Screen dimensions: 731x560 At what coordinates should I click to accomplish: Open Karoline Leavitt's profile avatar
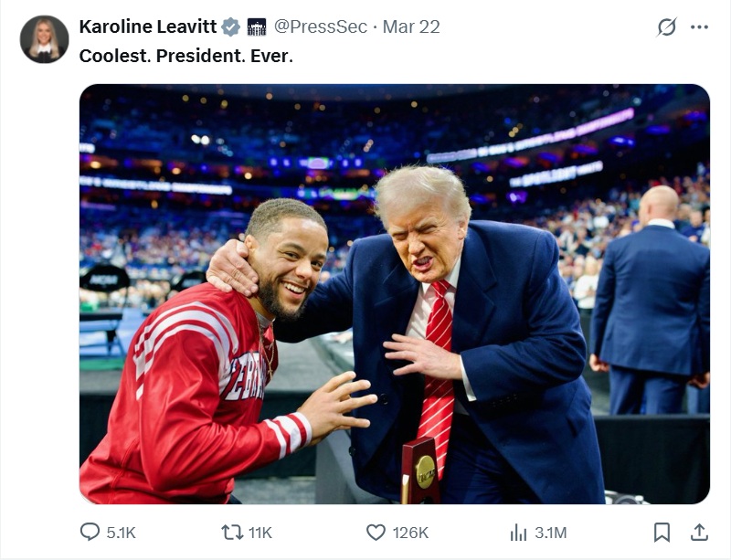point(44,39)
